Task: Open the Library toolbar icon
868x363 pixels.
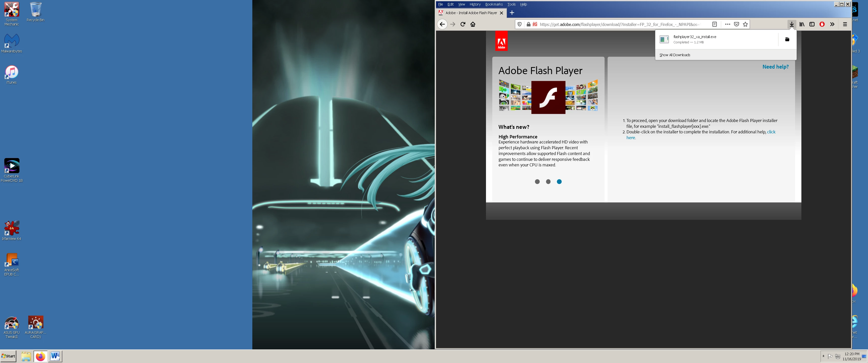Action: tap(802, 24)
